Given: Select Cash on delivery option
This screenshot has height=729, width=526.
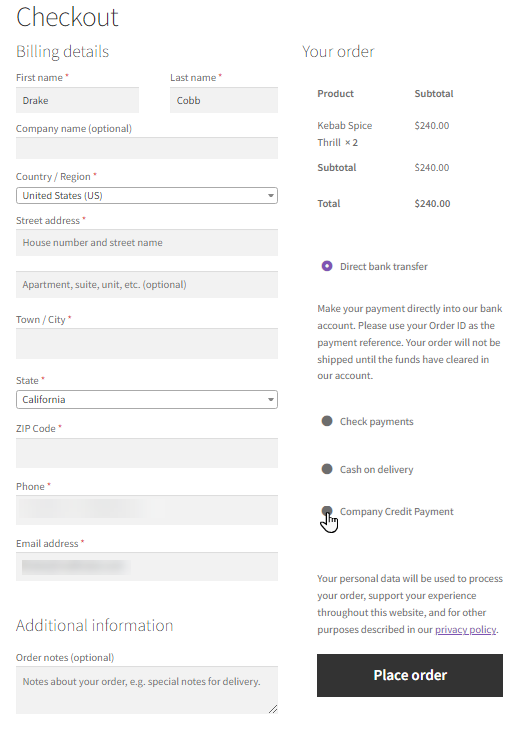Looking at the screenshot, I should click(327, 469).
